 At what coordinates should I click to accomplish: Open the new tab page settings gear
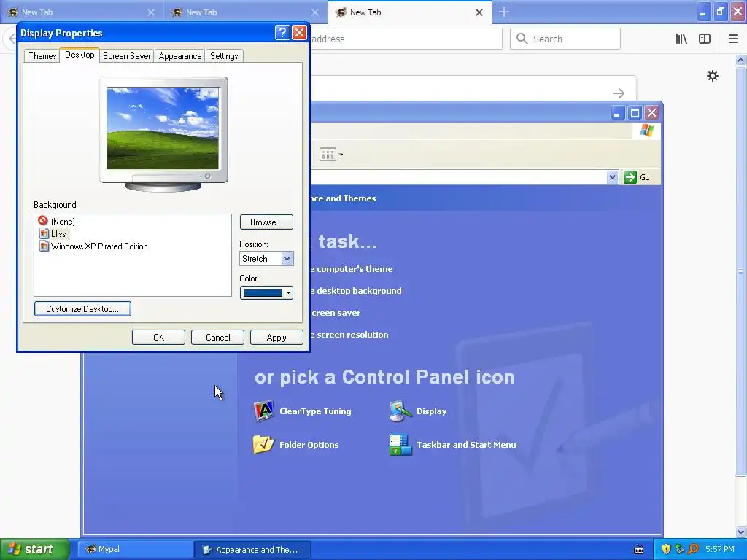[712, 76]
